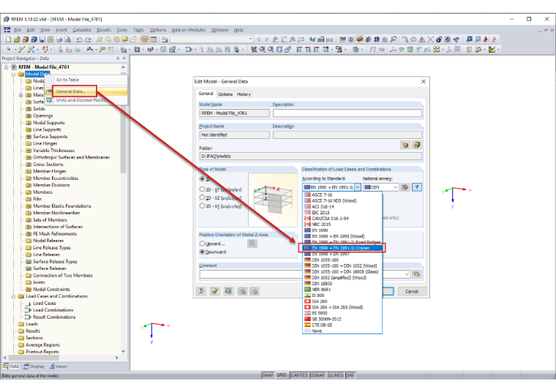Click the next load case arrow in toolbar
This screenshot has width=556, height=392.
266,39
